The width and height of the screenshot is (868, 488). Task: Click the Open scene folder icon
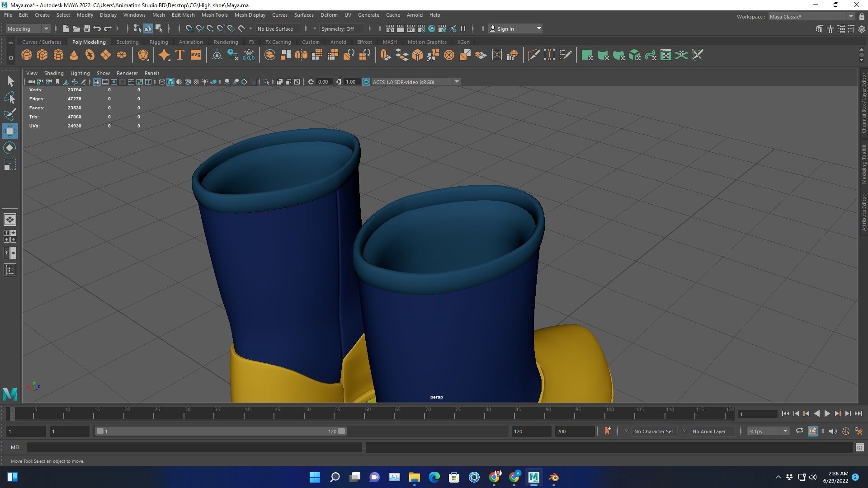tap(76, 28)
